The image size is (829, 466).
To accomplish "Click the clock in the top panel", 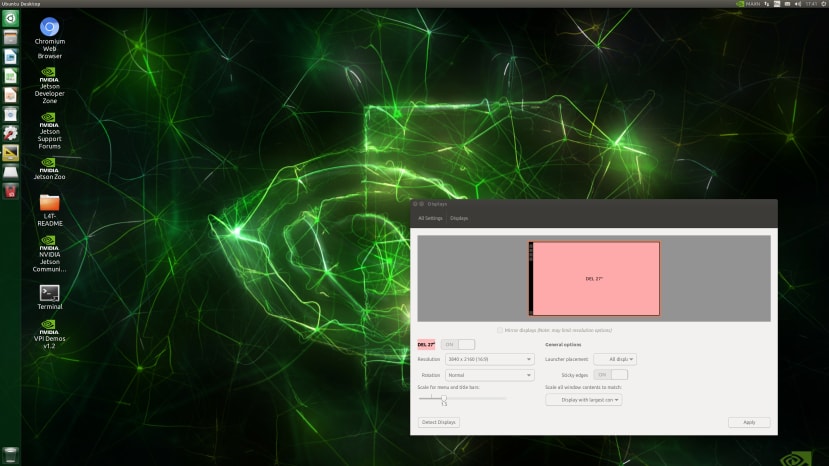I will [811, 4].
